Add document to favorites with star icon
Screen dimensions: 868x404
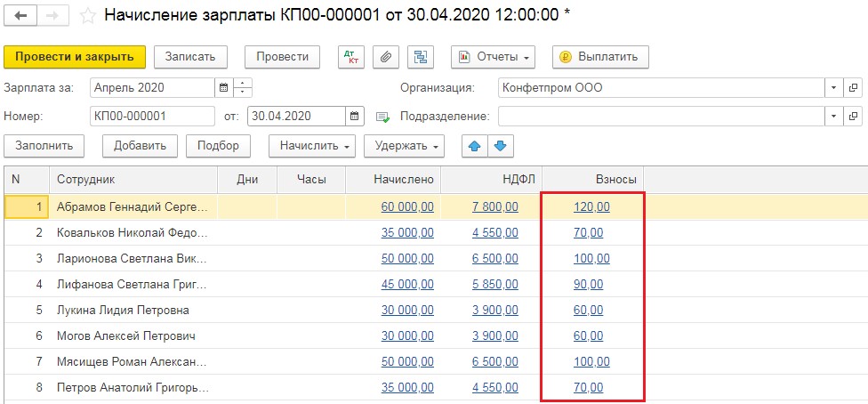coord(87,16)
